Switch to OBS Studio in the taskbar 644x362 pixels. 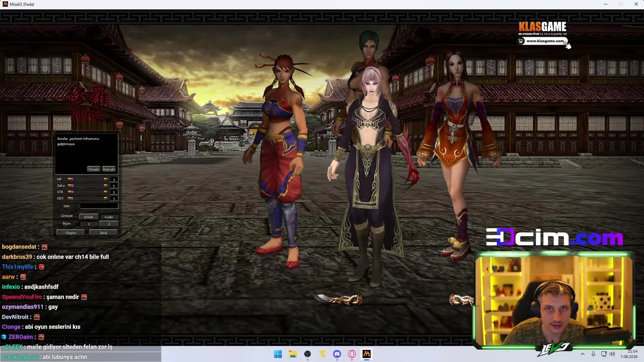(307, 354)
